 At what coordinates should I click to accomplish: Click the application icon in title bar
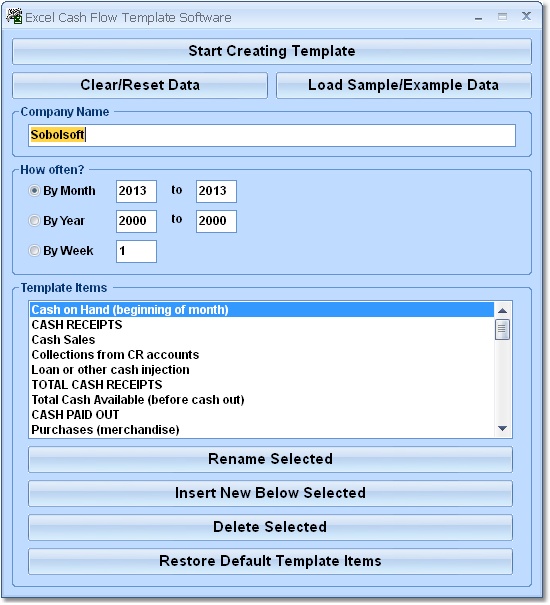(x=14, y=17)
